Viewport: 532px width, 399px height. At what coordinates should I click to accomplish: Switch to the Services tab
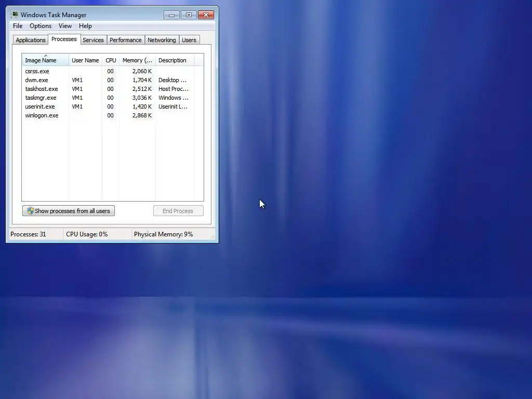point(93,40)
